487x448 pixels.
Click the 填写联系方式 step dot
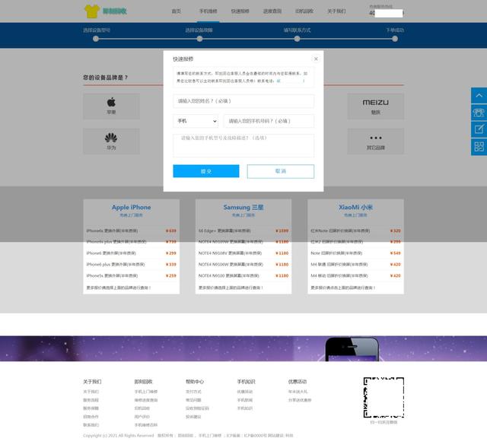pos(298,39)
